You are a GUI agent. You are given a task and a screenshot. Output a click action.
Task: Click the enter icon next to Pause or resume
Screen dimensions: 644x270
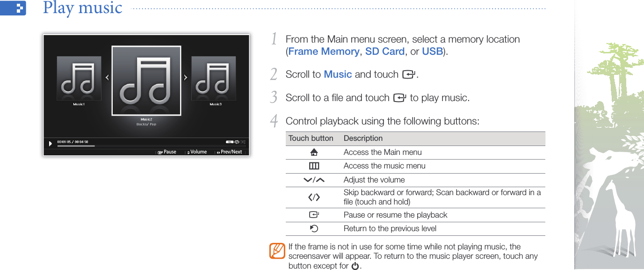(314, 215)
